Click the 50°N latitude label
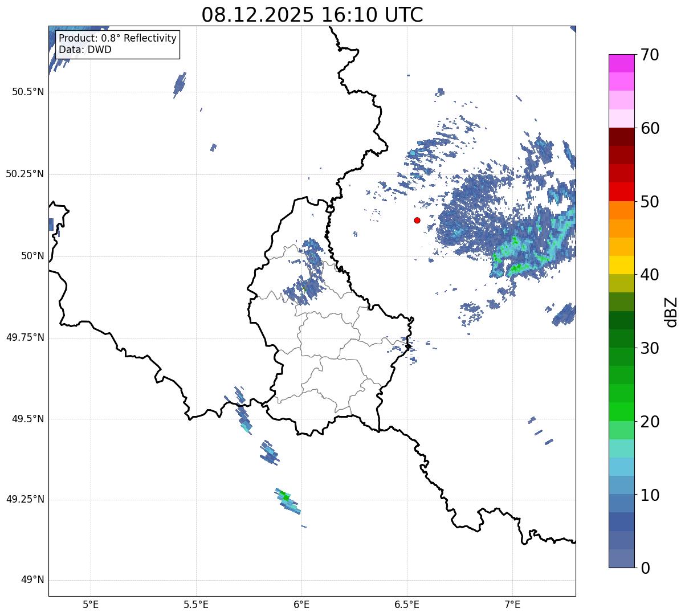 pyautogui.click(x=32, y=256)
